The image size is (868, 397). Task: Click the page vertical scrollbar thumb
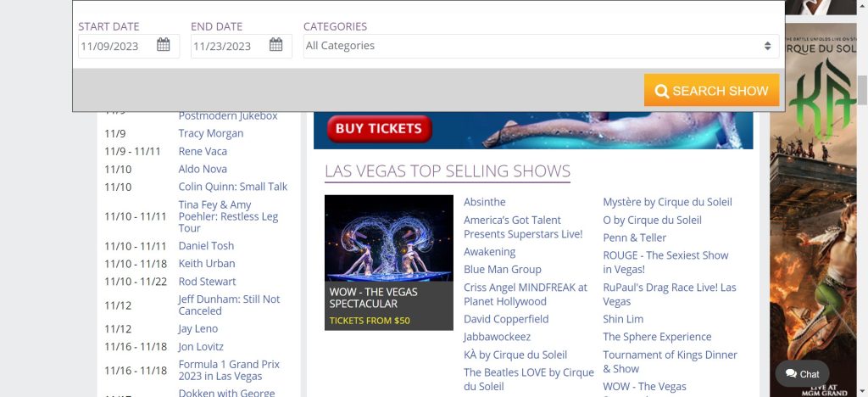click(x=862, y=90)
